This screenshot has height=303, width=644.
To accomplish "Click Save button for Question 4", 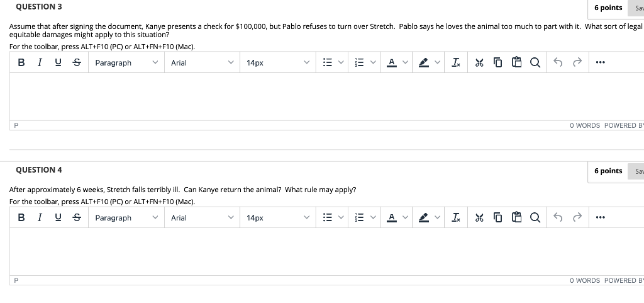I will pyautogui.click(x=636, y=171).
